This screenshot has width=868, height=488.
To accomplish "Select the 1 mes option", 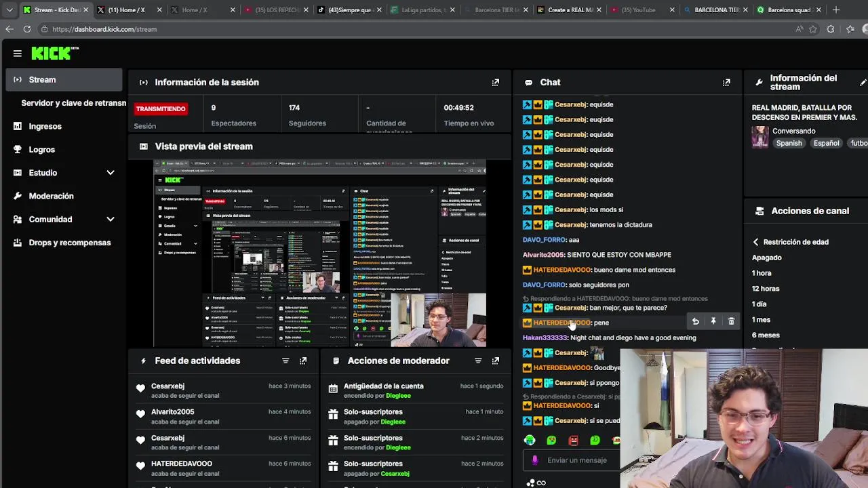I will pyautogui.click(x=761, y=320).
